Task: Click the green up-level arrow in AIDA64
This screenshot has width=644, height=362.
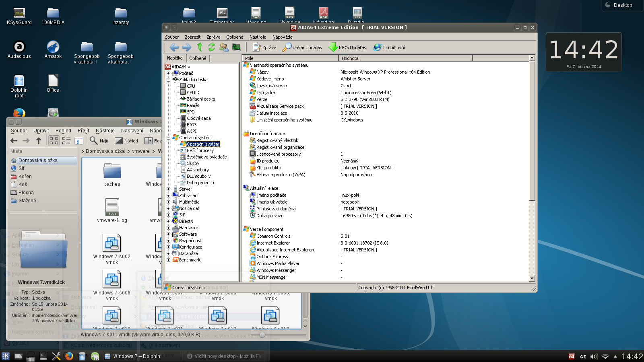Action: pos(200,47)
